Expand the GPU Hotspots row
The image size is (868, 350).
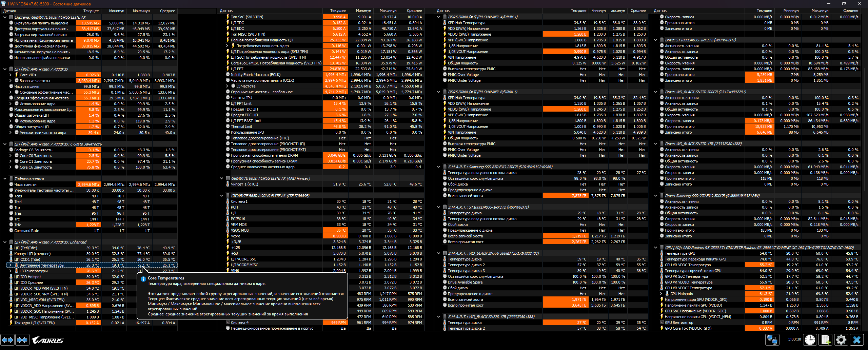(661, 294)
